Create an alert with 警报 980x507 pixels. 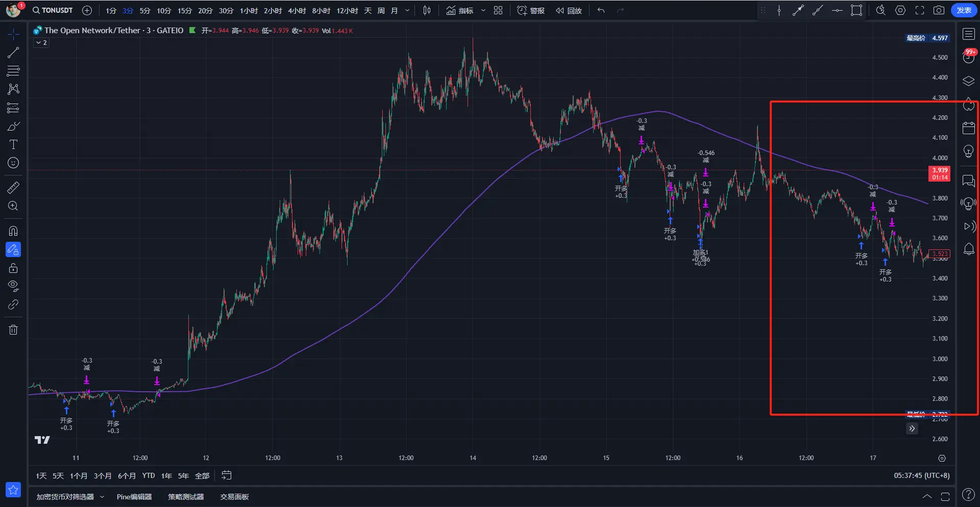tap(531, 11)
